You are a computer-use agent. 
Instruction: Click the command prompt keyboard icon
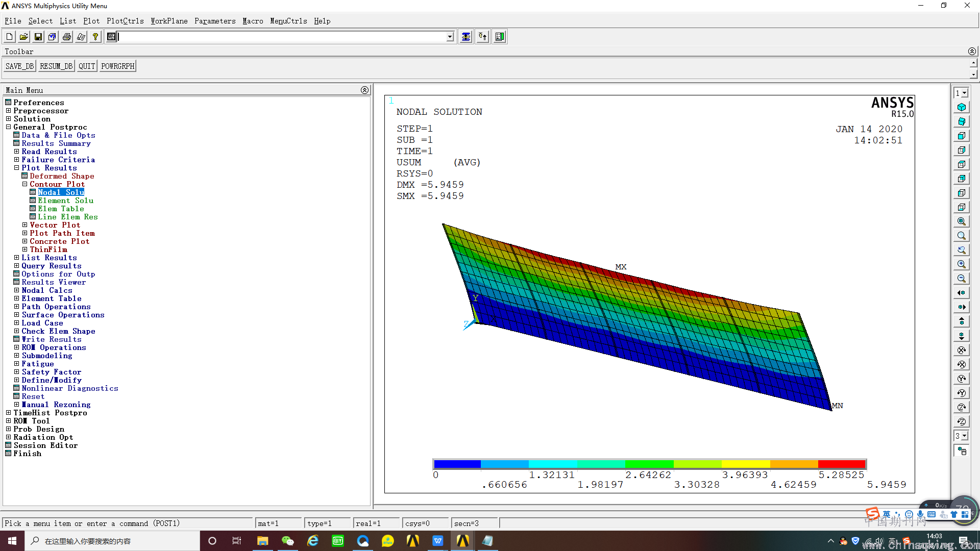(111, 37)
